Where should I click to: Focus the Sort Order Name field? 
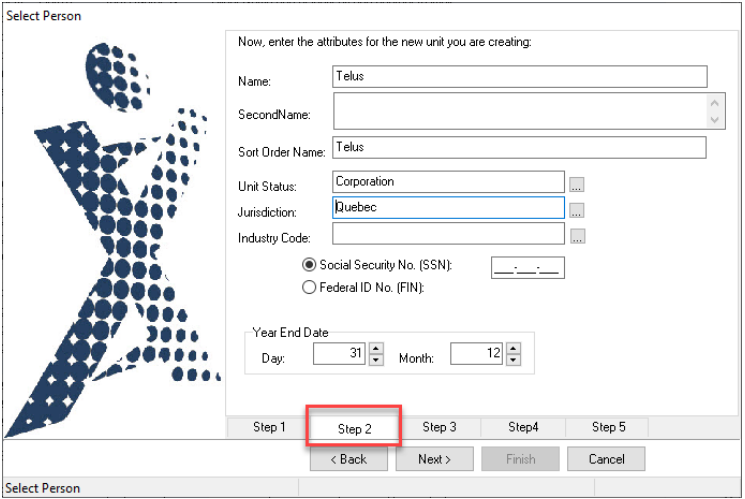(x=519, y=147)
